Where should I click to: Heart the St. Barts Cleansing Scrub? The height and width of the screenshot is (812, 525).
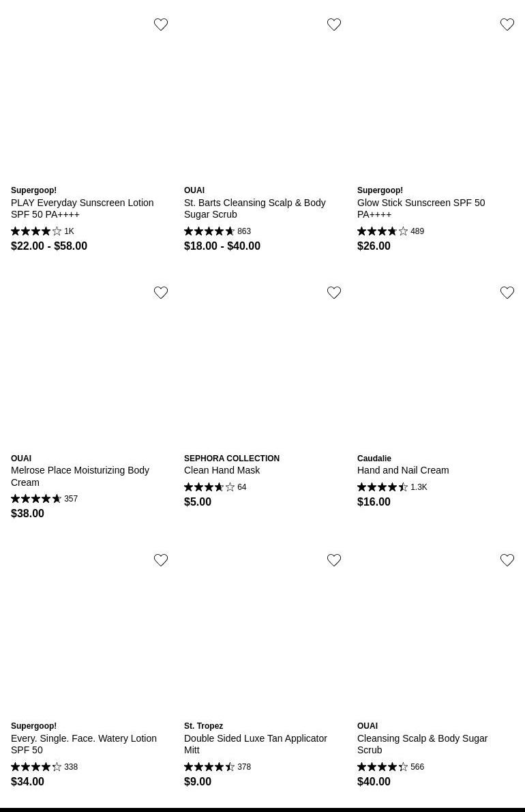click(x=334, y=25)
